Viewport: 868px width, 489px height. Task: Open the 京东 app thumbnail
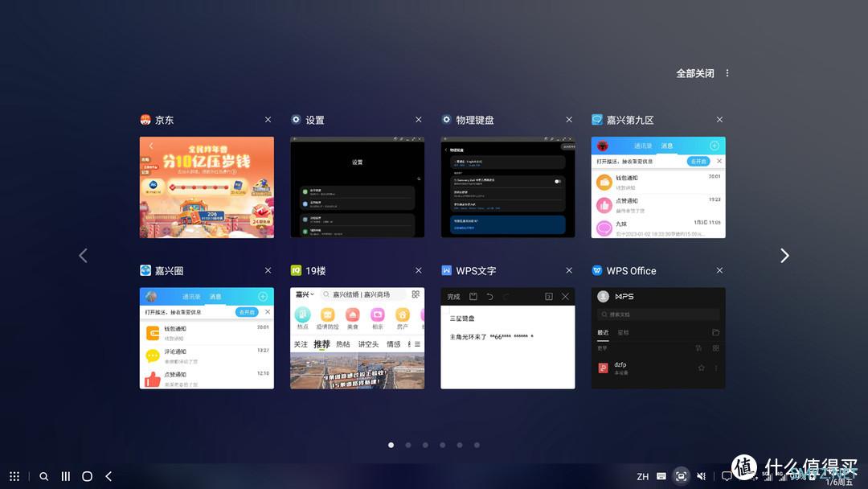point(207,187)
